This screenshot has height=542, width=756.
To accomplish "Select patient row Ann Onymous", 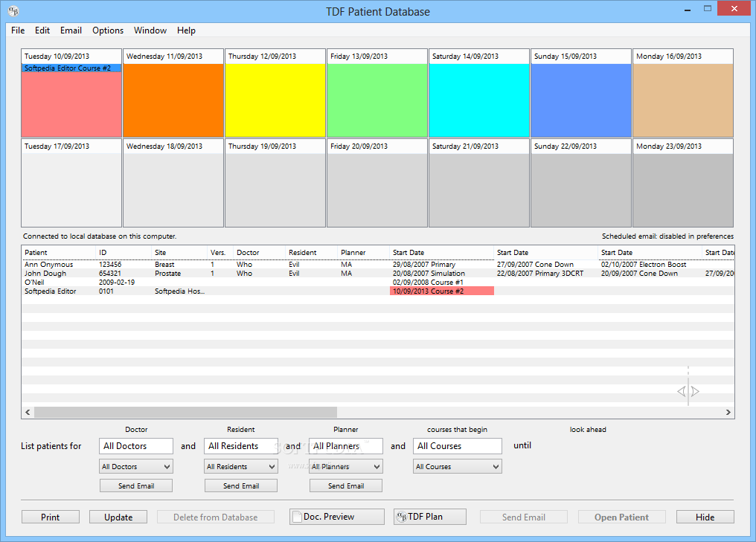I will coord(378,265).
